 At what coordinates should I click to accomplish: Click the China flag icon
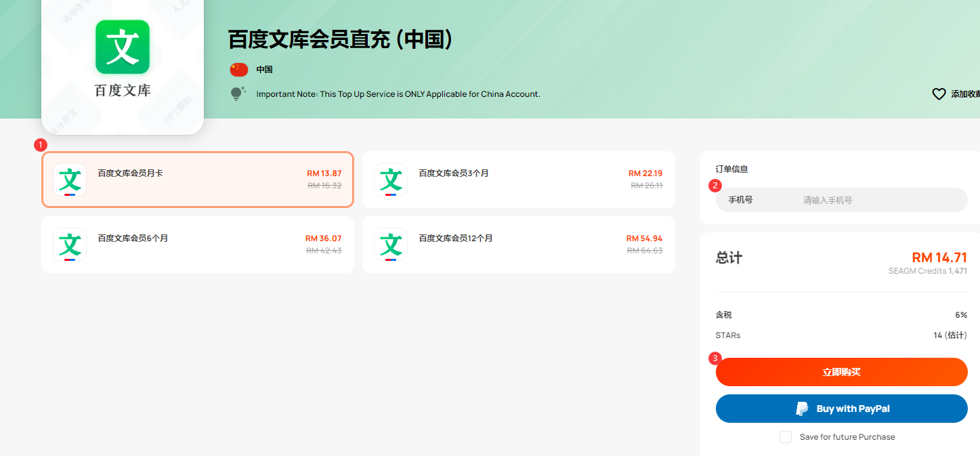[x=239, y=70]
